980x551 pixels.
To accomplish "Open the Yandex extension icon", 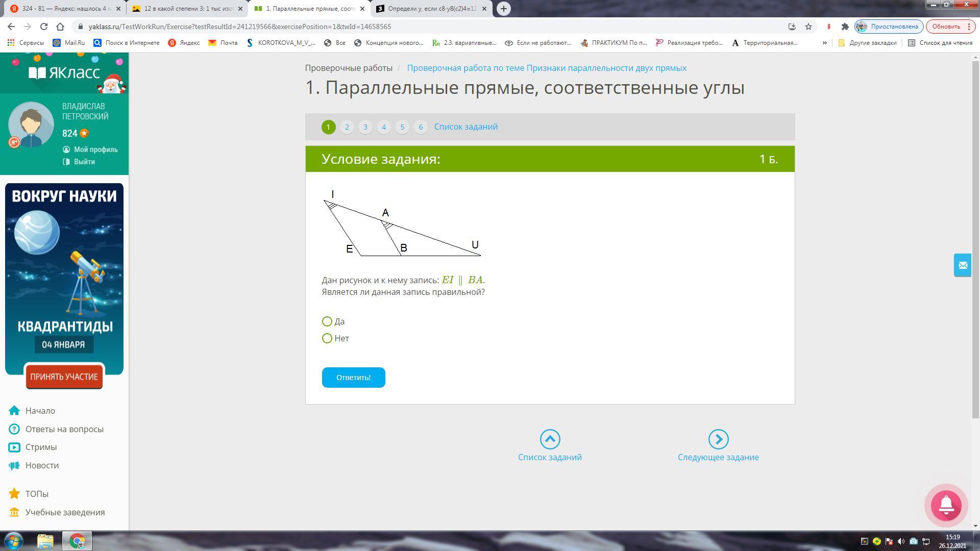I will coord(829,27).
